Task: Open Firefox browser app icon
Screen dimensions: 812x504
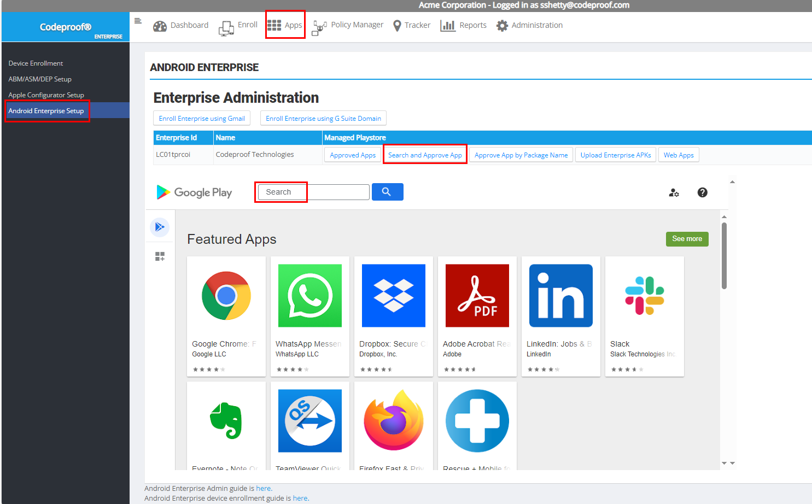Action: coord(394,421)
